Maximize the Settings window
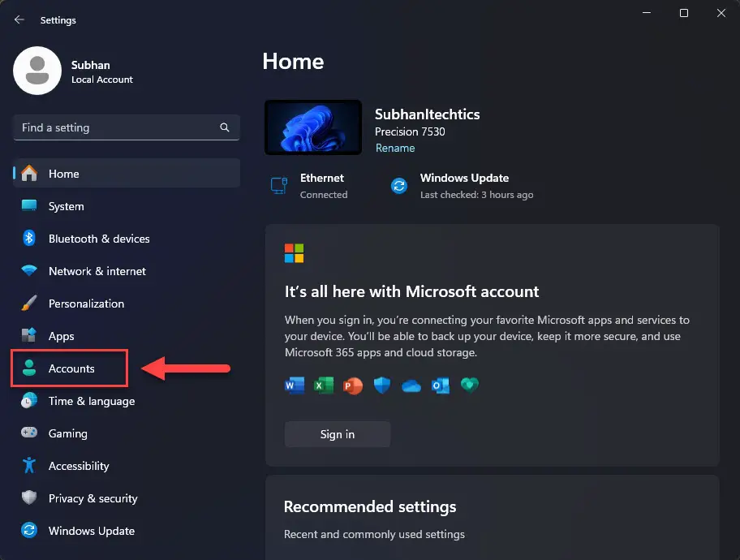 [684, 13]
